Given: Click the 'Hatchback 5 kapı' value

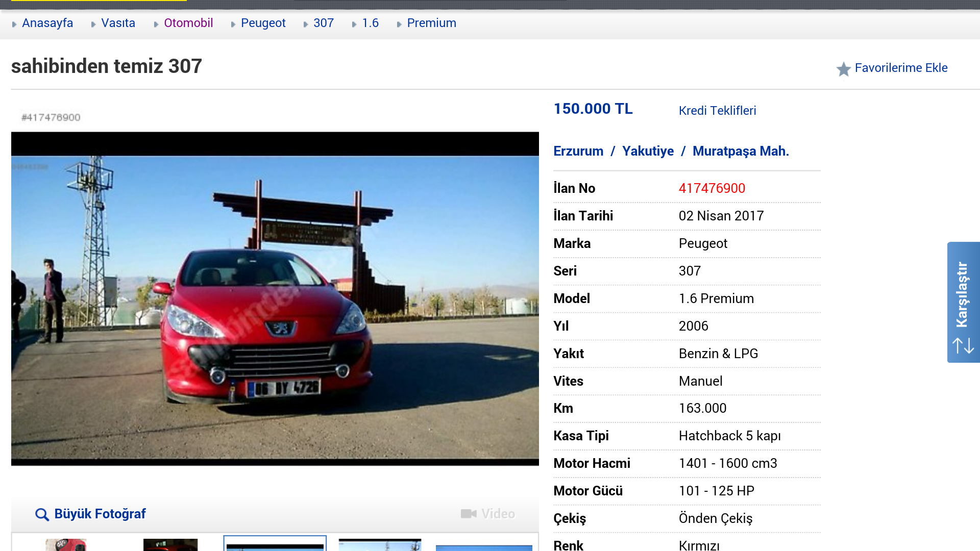Looking at the screenshot, I should tap(730, 436).
